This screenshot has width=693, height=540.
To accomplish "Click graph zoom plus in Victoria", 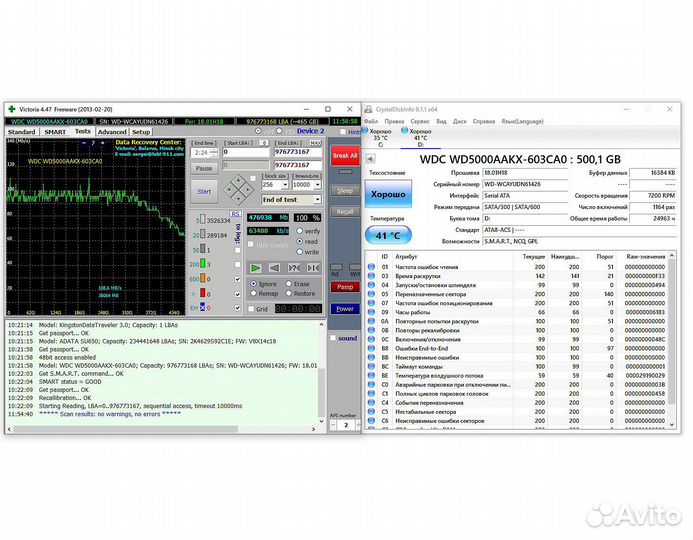I will tap(103, 143).
